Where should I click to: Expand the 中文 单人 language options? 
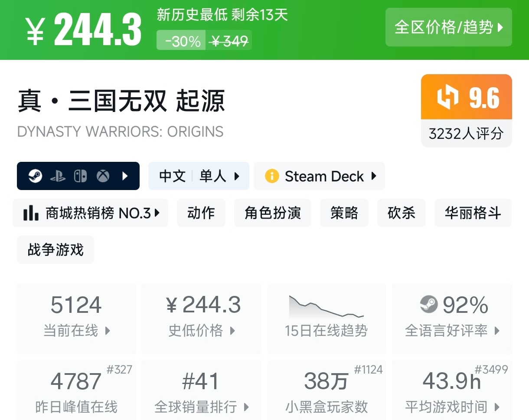[x=199, y=176]
